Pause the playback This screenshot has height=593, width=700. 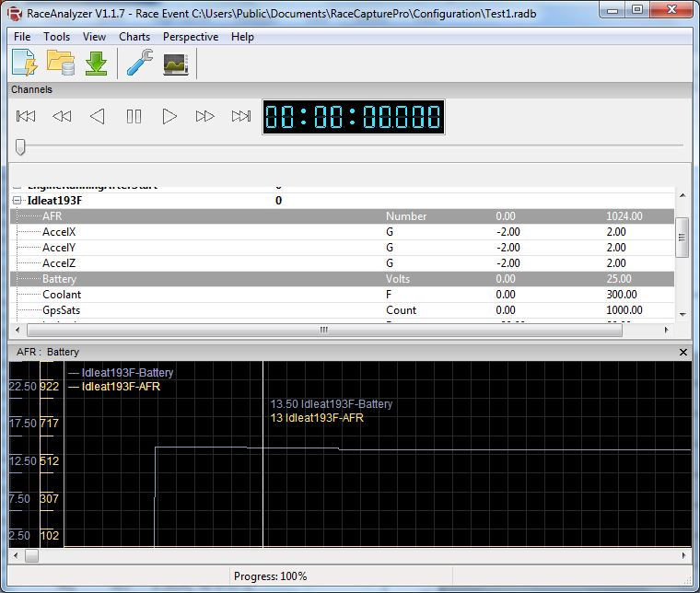[x=134, y=116]
